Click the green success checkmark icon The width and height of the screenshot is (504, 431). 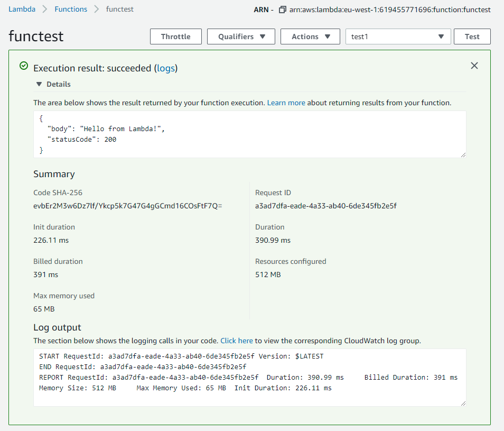tap(24, 66)
